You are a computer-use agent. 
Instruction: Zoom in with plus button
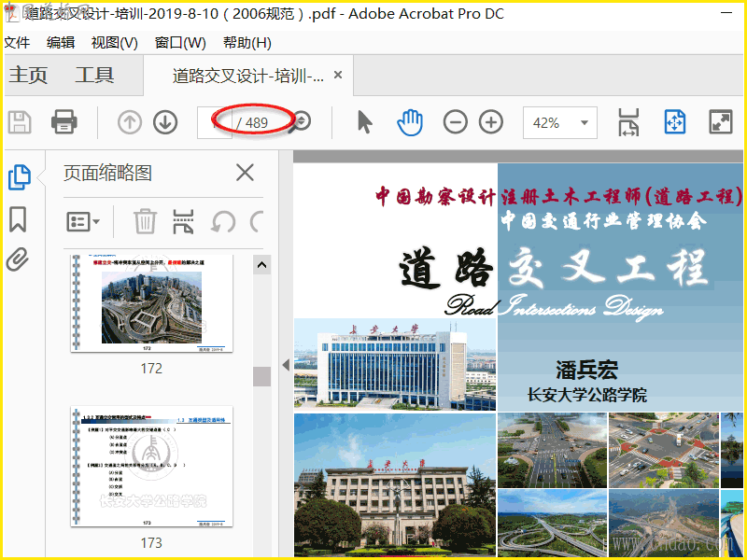[491, 122]
